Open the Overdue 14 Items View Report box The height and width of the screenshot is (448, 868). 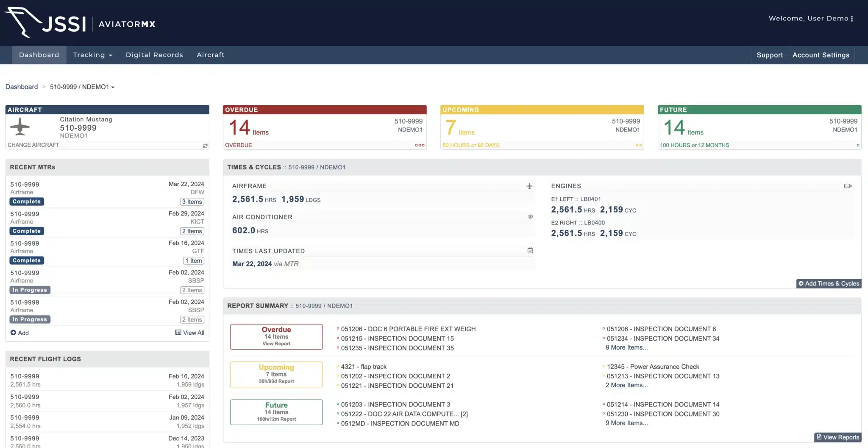tap(276, 336)
